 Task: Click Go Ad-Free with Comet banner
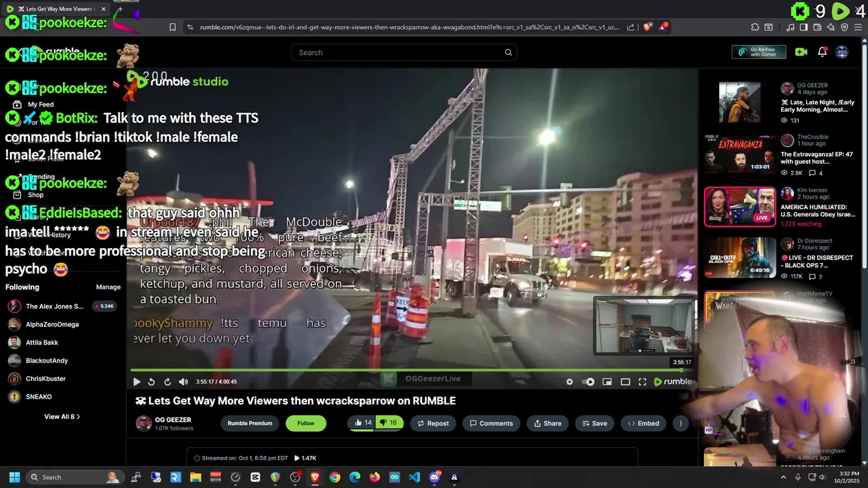coord(759,52)
